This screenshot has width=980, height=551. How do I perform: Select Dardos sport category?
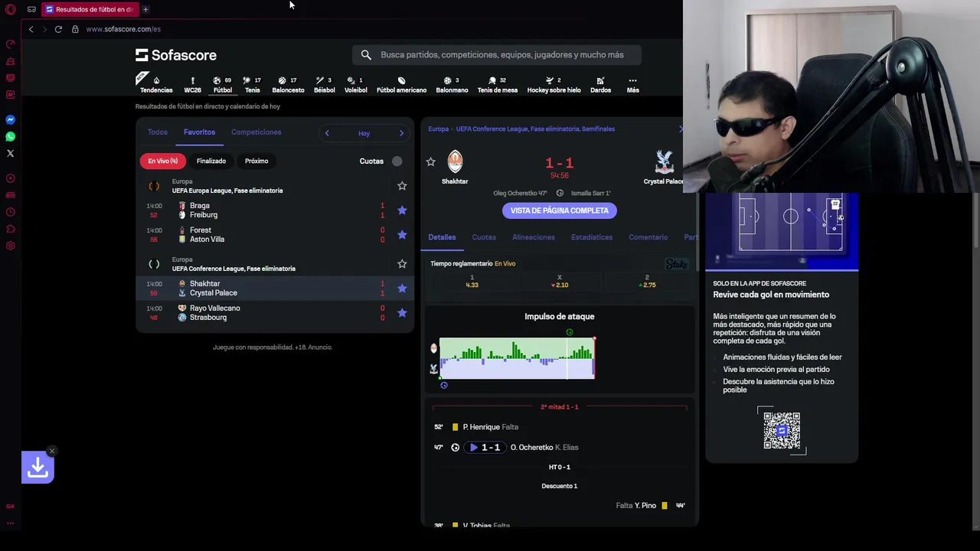point(600,85)
